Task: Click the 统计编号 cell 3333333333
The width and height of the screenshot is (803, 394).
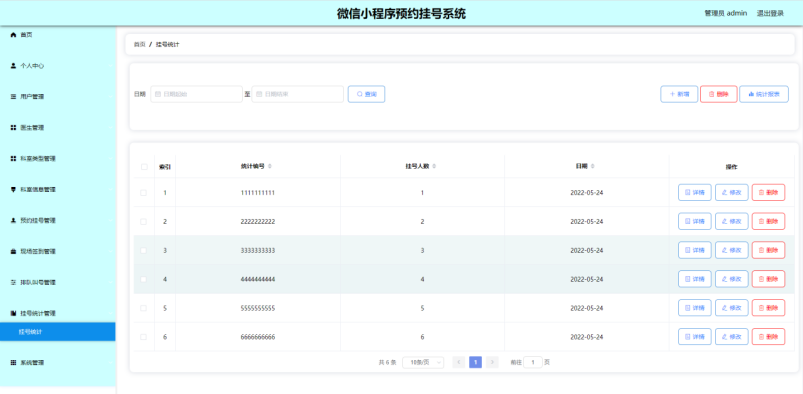Action: click(258, 251)
